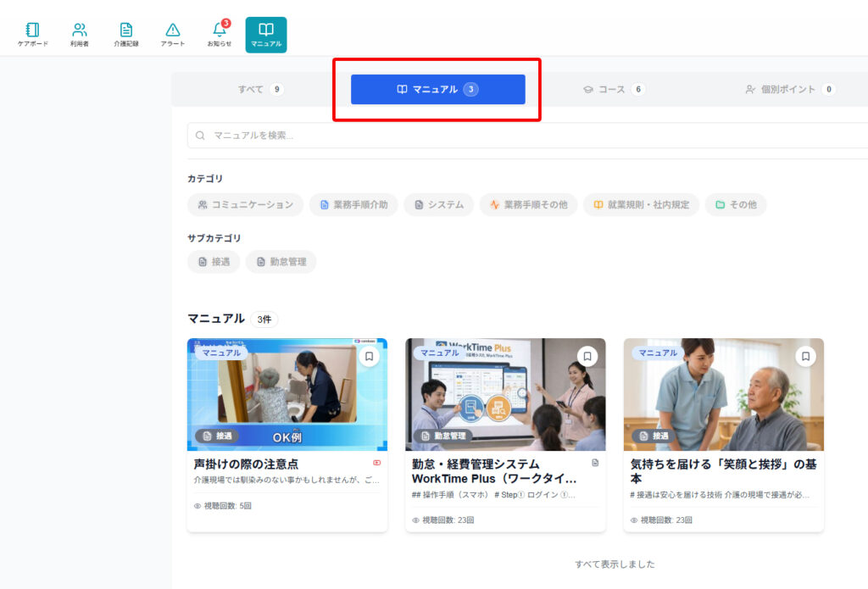868x589 pixels.
Task: Open the 個別ポイント tab
Action: [789, 89]
